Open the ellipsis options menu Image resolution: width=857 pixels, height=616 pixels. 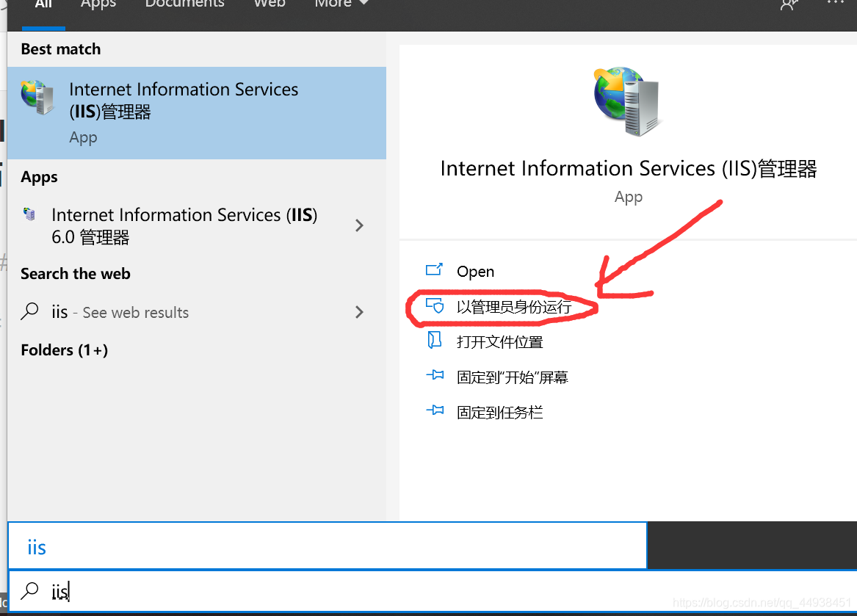835,3
